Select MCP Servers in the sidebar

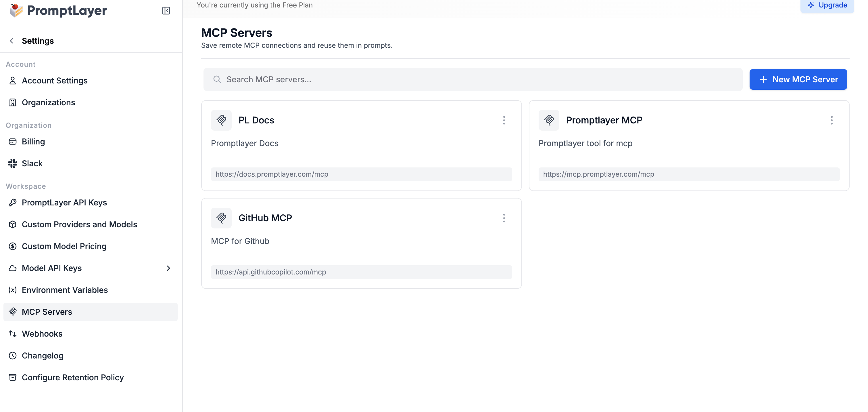coord(90,312)
